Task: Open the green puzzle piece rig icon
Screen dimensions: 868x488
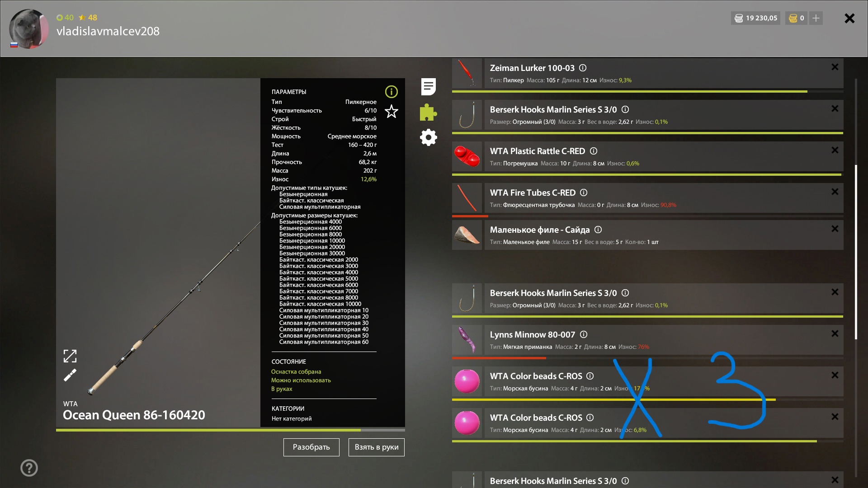Action: pyautogui.click(x=428, y=112)
